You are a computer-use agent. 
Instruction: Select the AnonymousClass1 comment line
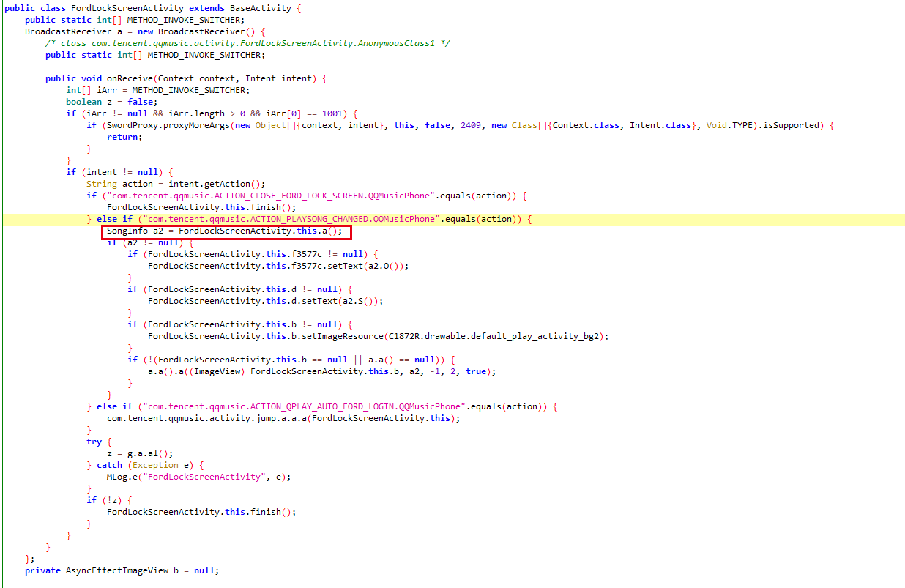coord(247,43)
